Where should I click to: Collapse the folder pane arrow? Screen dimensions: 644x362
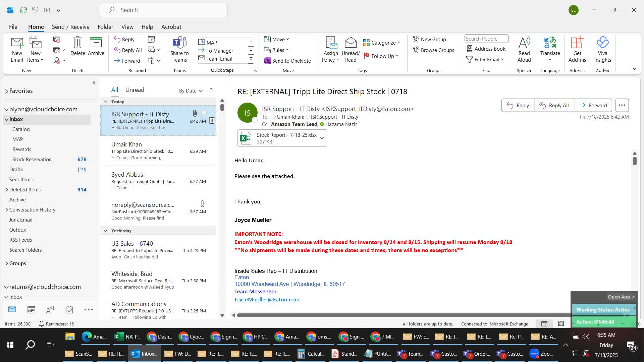click(94, 83)
